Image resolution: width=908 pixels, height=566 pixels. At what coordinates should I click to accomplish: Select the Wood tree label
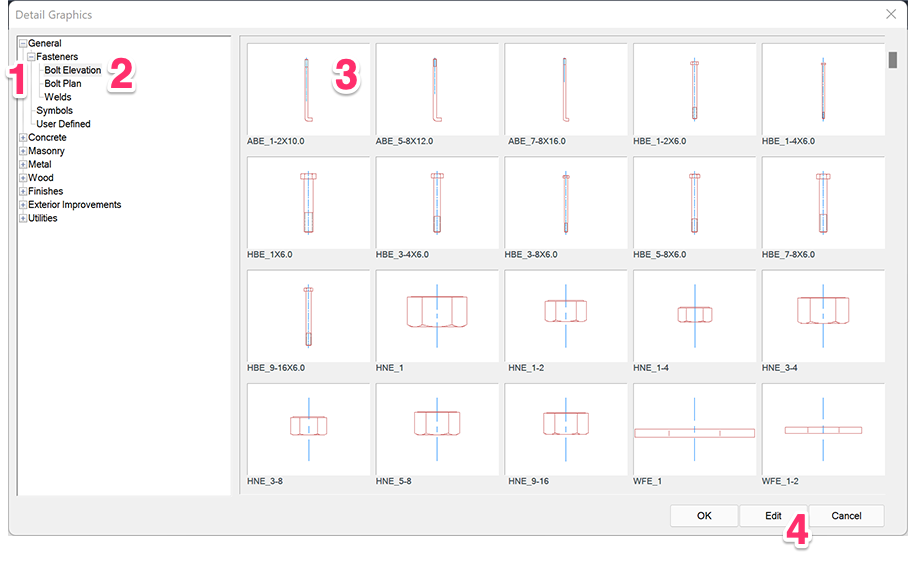(x=41, y=178)
